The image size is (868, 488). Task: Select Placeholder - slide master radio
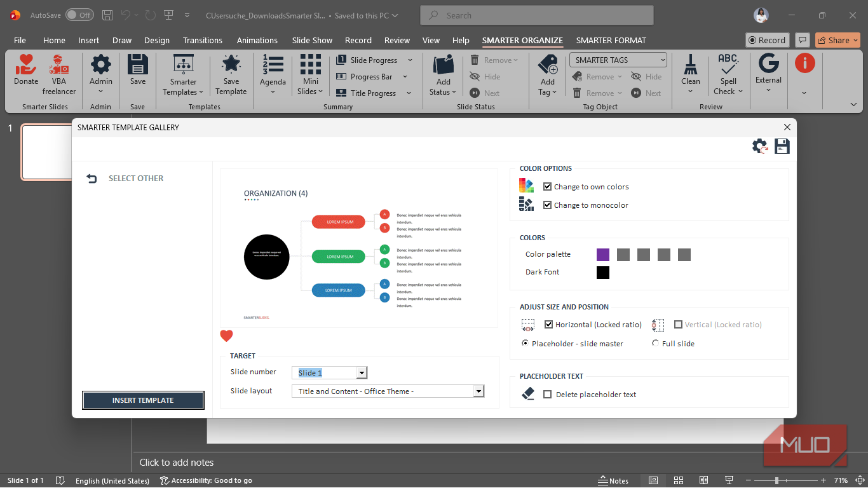tap(525, 343)
